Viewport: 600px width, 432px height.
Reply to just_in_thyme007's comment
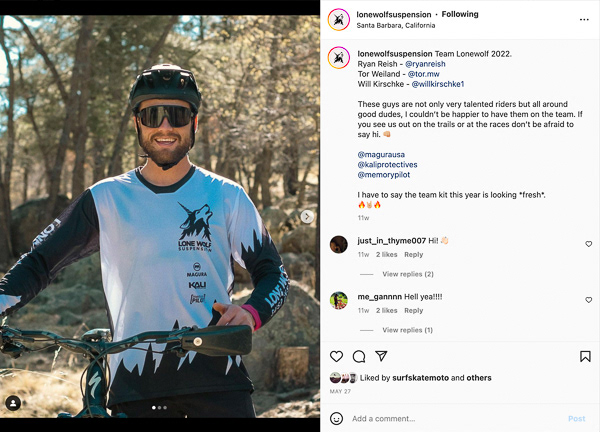(413, 255)
